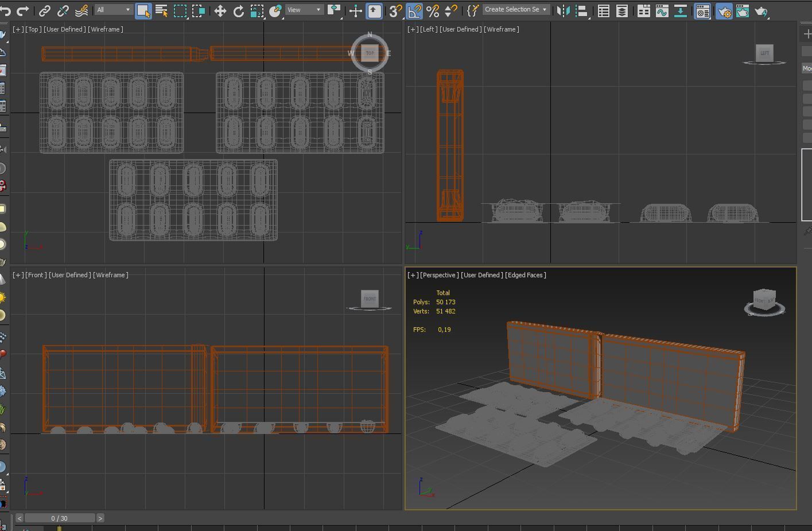
Task: Open the Render Setup dialog
Action: 724,10
